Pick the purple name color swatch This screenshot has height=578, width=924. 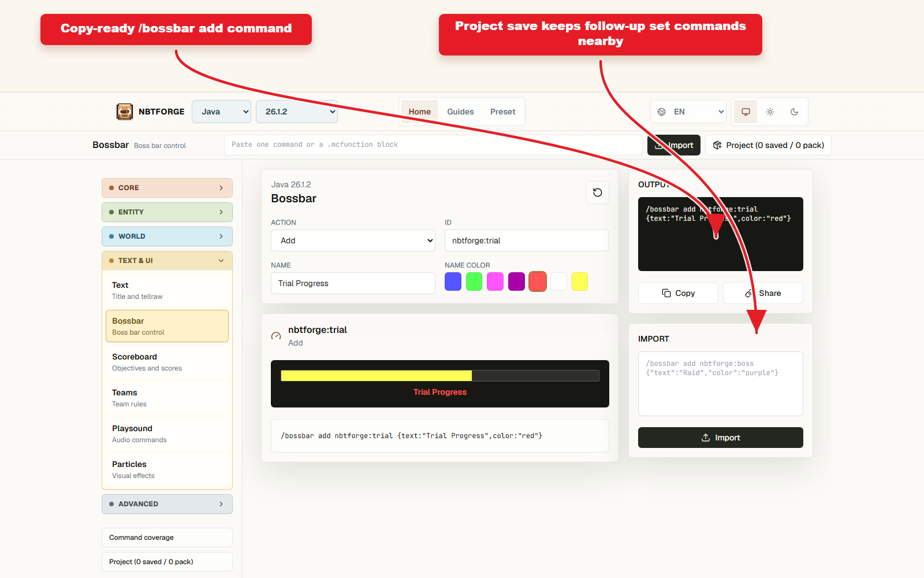[517, 281]
